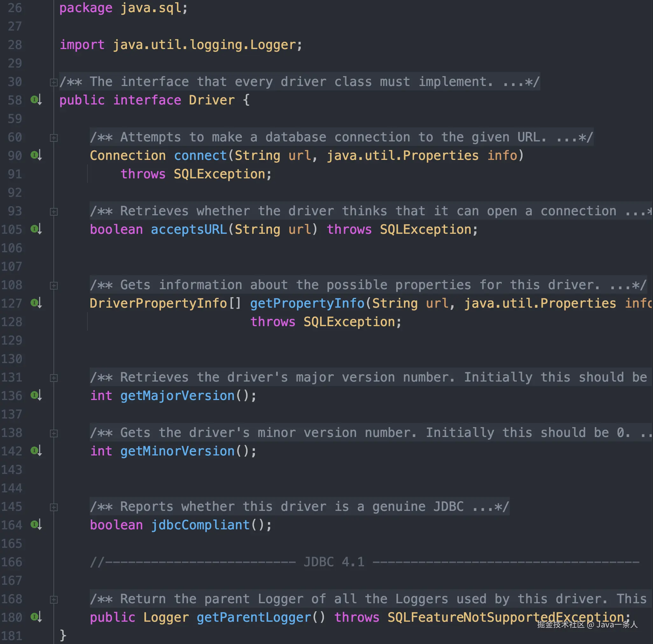Viewport: 653px width, 644px height.
Task: Expand the folded Javadoc above the Driver interface
Action: 53,82
